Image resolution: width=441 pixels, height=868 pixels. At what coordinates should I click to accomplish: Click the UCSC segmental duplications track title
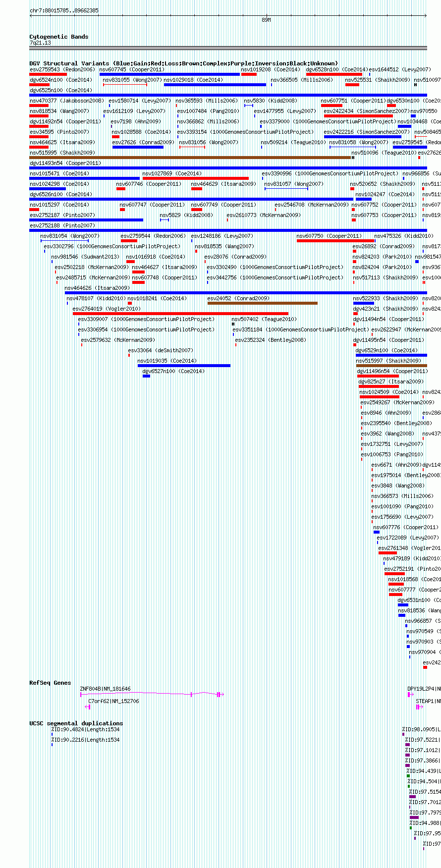click(76, 724)
